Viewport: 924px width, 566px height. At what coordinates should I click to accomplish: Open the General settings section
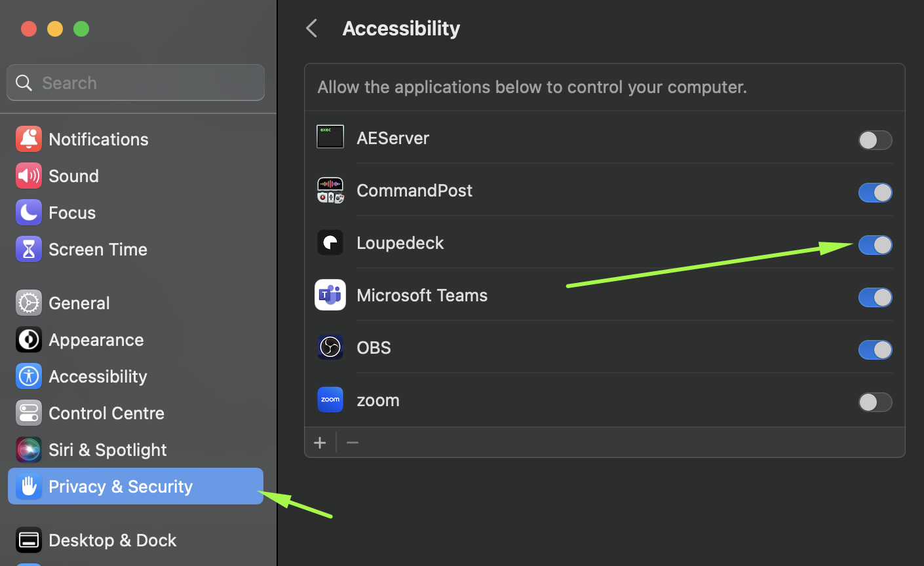pyautogui.click(x=79, y=303)
